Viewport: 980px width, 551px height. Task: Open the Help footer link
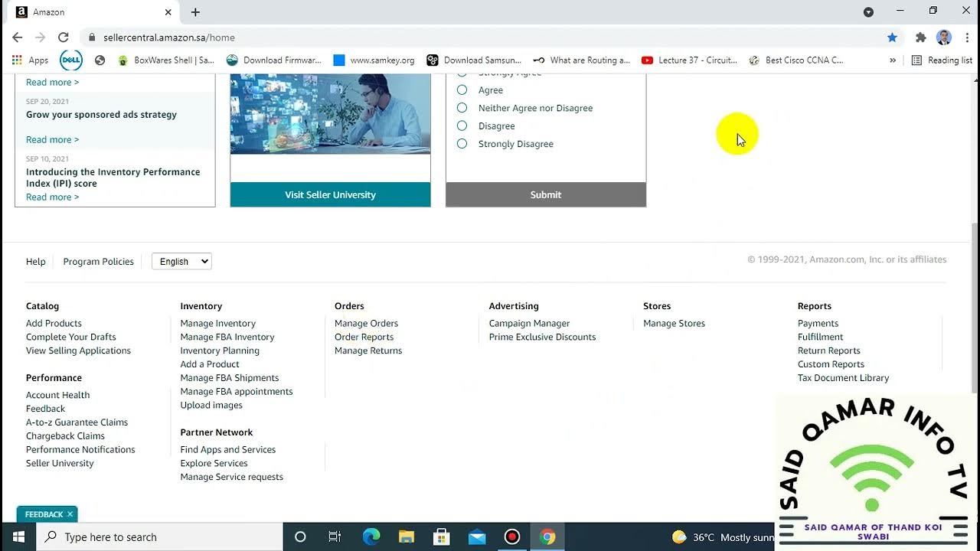36,261
